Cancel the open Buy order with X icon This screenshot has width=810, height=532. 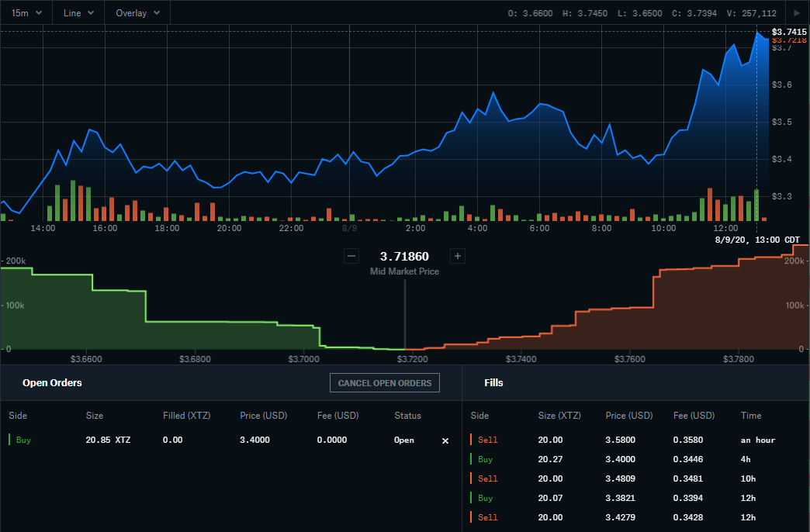pyautogui.click(x=445, y=440)
